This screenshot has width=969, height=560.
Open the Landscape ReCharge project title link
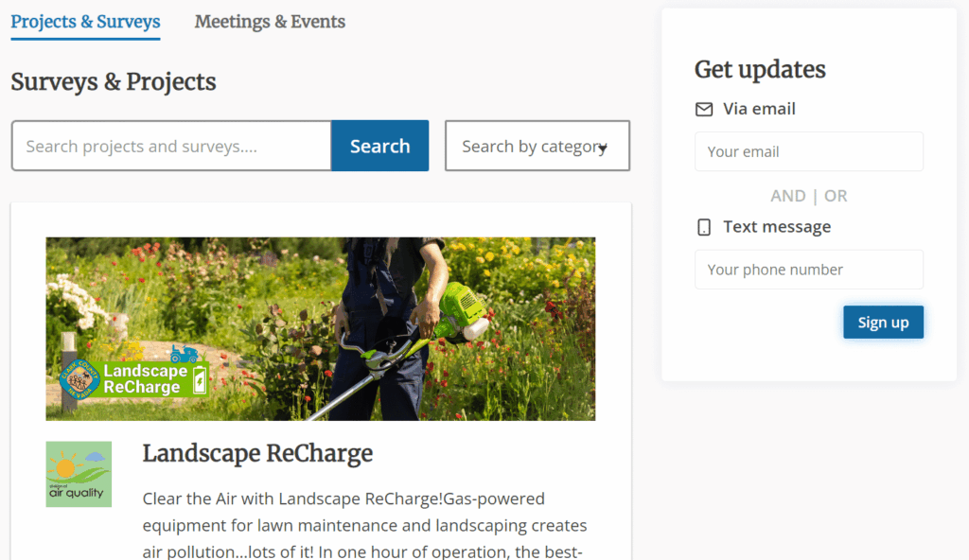point(257,454)
